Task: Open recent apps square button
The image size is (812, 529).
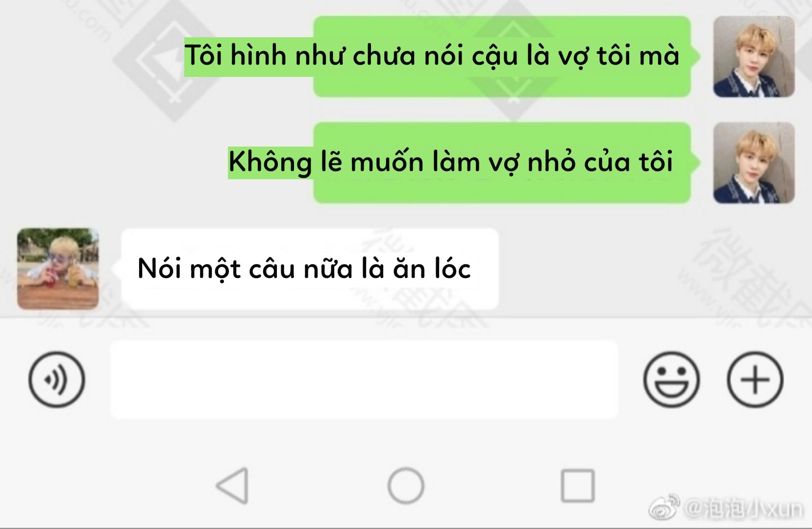Action: [578, 485]
